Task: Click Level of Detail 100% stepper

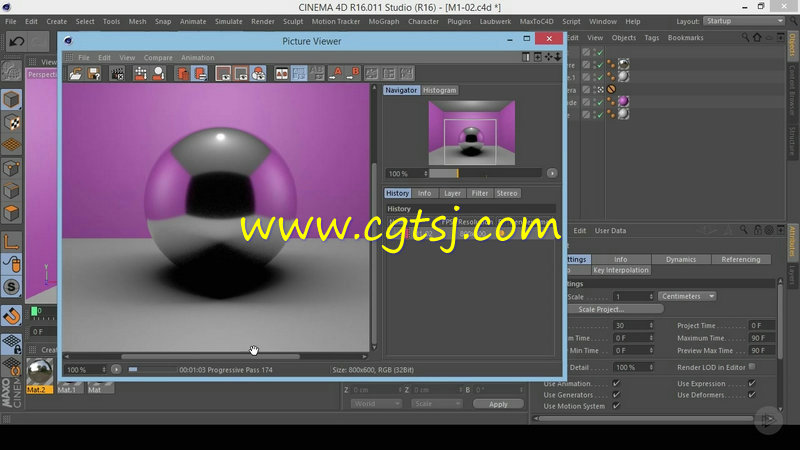Action: (x=651, y=367)
